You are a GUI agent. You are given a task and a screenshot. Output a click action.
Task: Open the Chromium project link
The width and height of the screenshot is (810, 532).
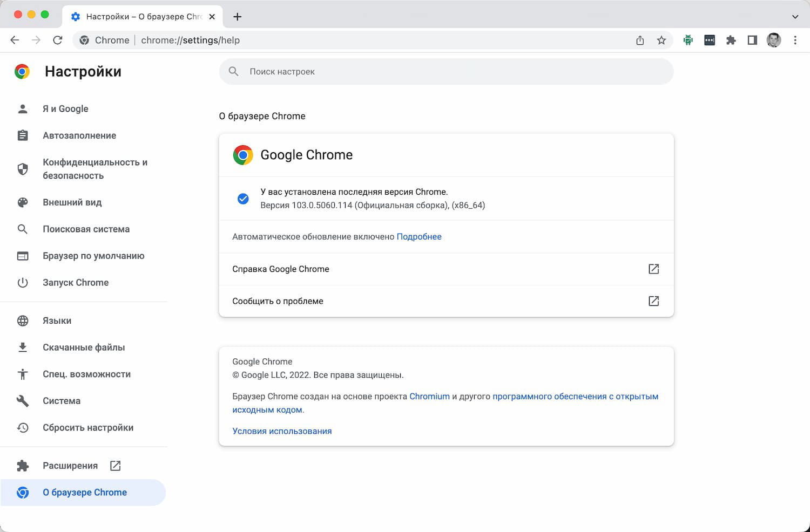[x=429, y=397]
